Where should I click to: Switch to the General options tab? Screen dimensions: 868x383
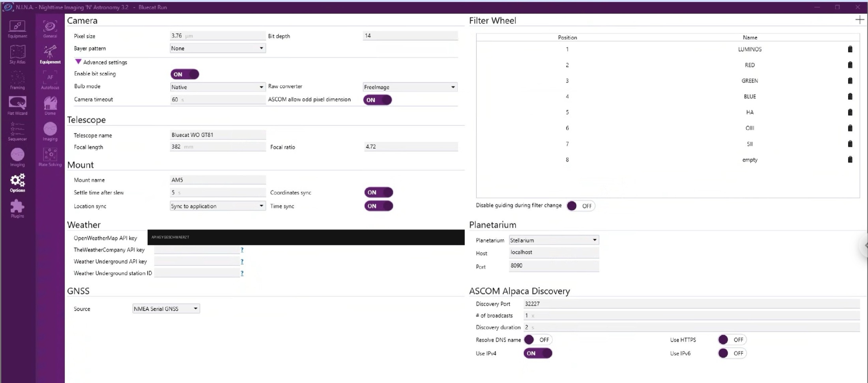(50, 29)
